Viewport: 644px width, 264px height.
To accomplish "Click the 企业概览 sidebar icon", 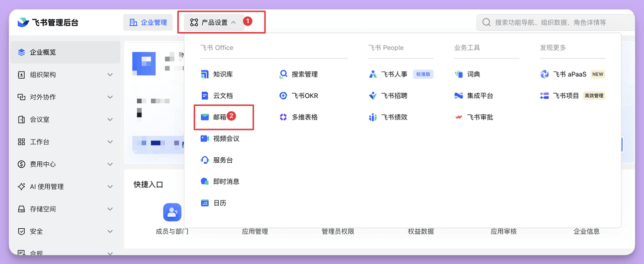I will [21, 52].
